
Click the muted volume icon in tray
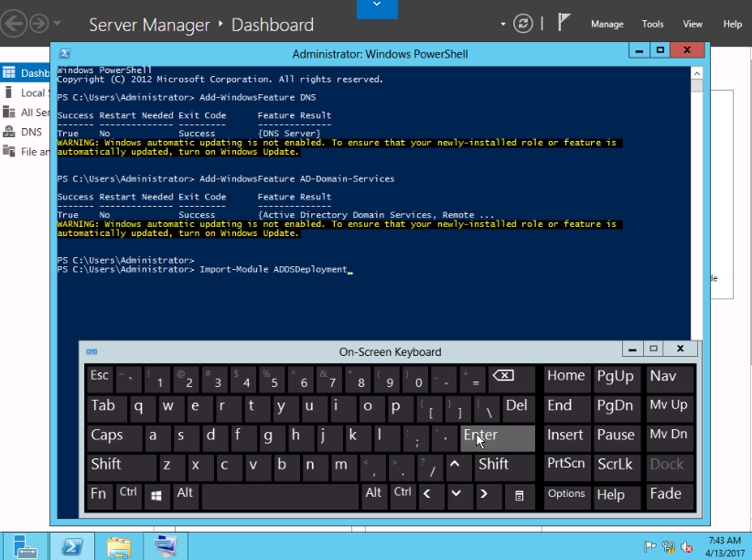686,546
